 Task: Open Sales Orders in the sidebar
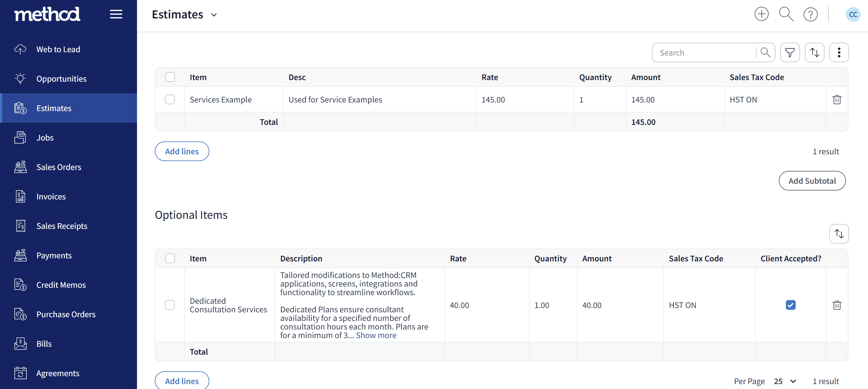pos(68,167)
